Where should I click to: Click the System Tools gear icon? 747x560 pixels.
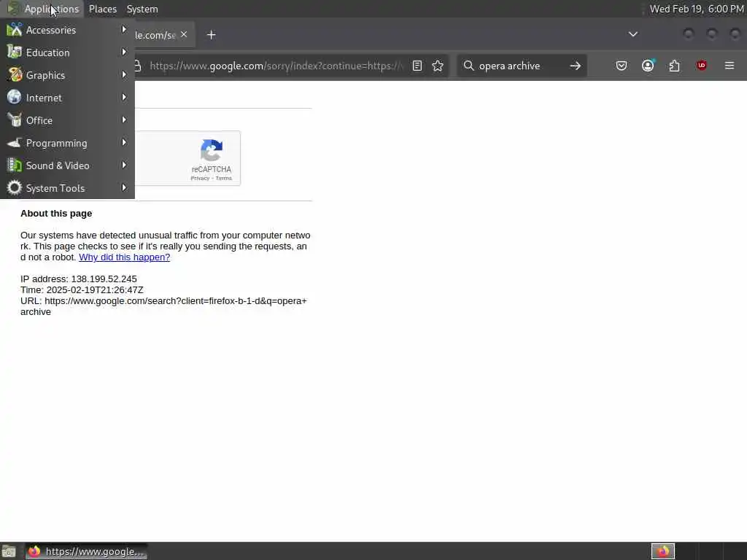click(15, 187)
